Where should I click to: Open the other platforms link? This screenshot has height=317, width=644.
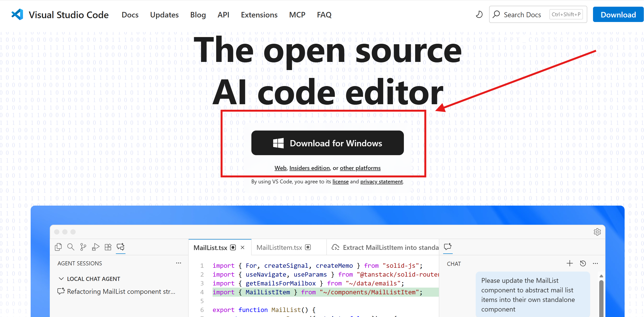point(360,168)
